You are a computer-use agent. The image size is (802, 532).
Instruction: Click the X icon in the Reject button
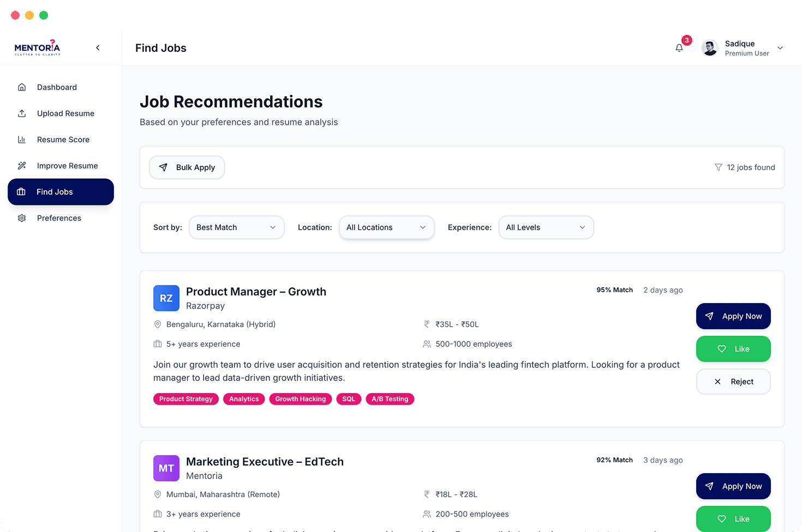(718, 382)
